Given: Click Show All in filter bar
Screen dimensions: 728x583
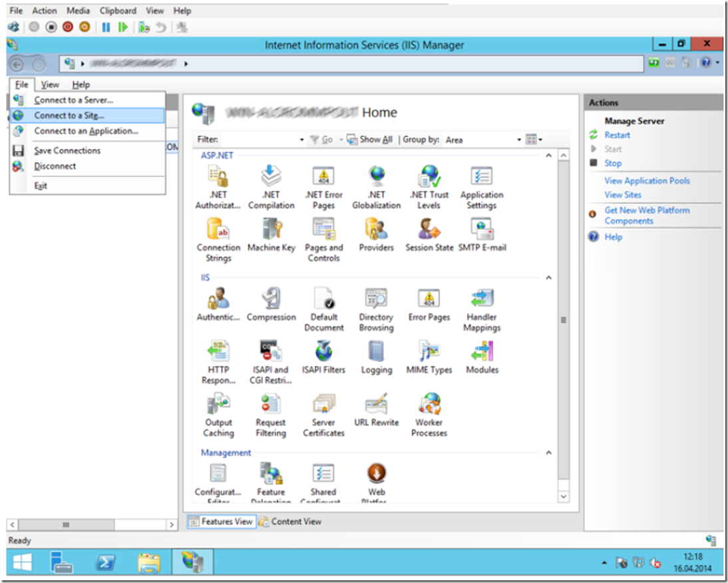Looking at the screenshot, I should (370, 139).
